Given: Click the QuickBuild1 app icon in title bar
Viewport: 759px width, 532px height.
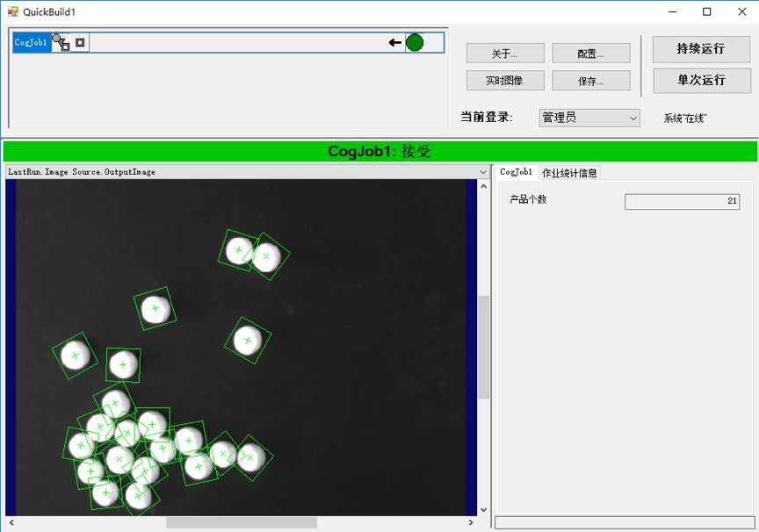Looking at the screenshot, I should pos(12,11).
